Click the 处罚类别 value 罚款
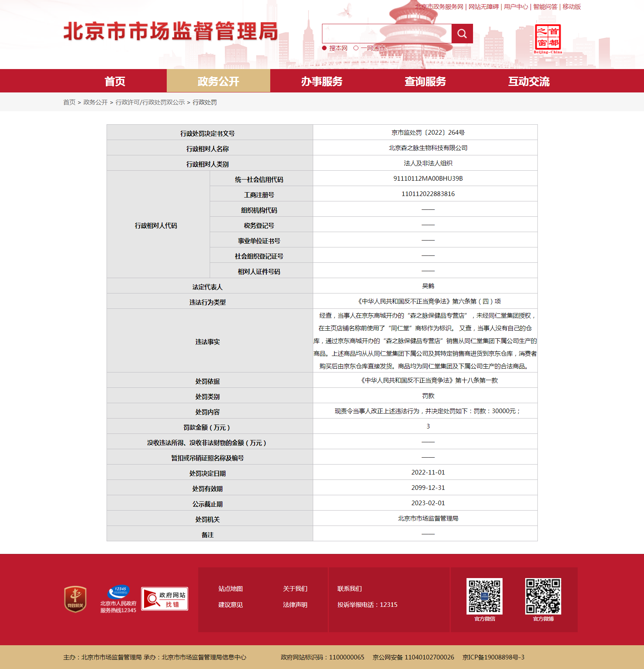Image resolution: width=644 pixels, height=669 pixels. click(x=428, y=395)
